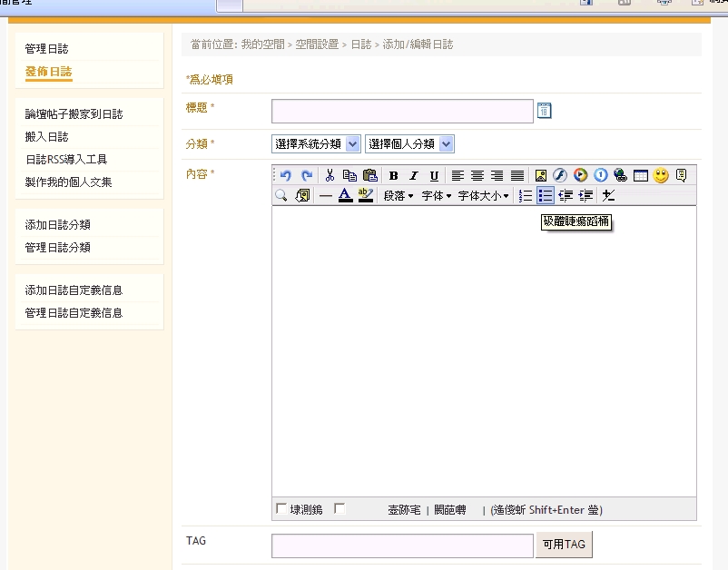
Task: Toggle bold formatting
Action: tap(393, 175)
